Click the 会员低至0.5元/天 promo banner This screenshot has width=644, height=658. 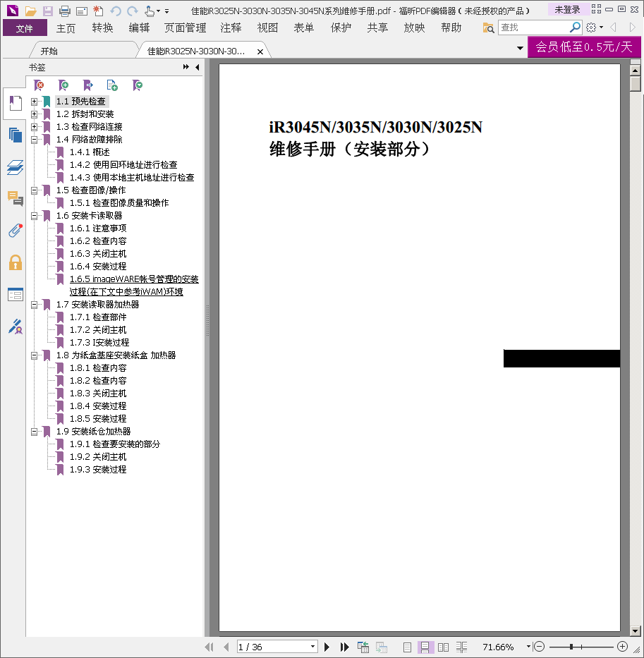coord(584,47)
